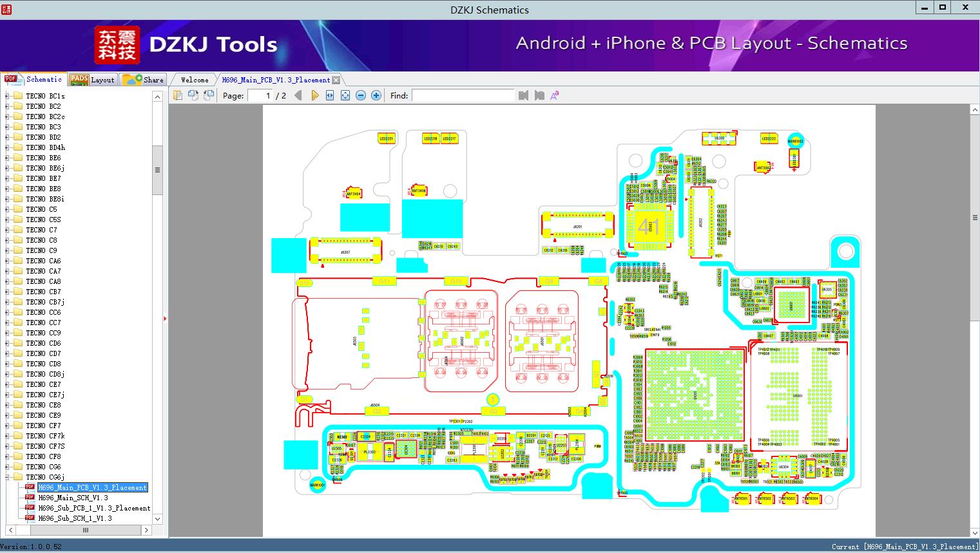
Task: Click the fit width icon
Action: [330, 95]
